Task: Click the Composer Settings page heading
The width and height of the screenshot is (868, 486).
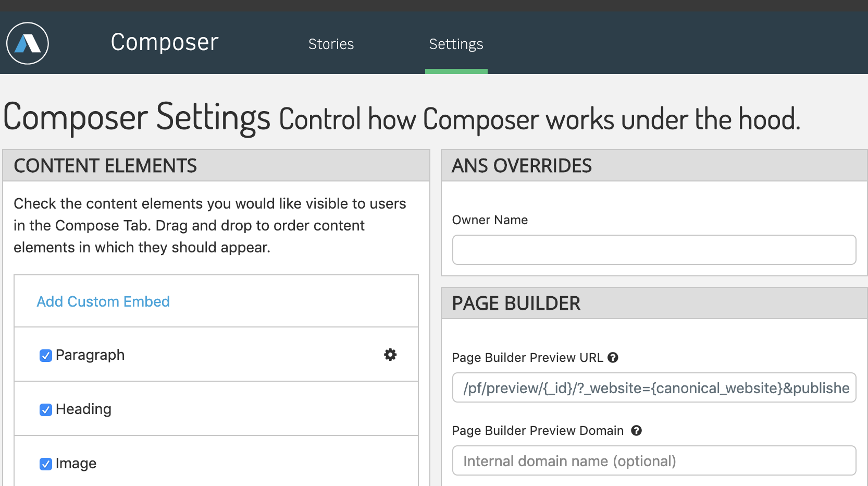Action: [x=137, y=117]
